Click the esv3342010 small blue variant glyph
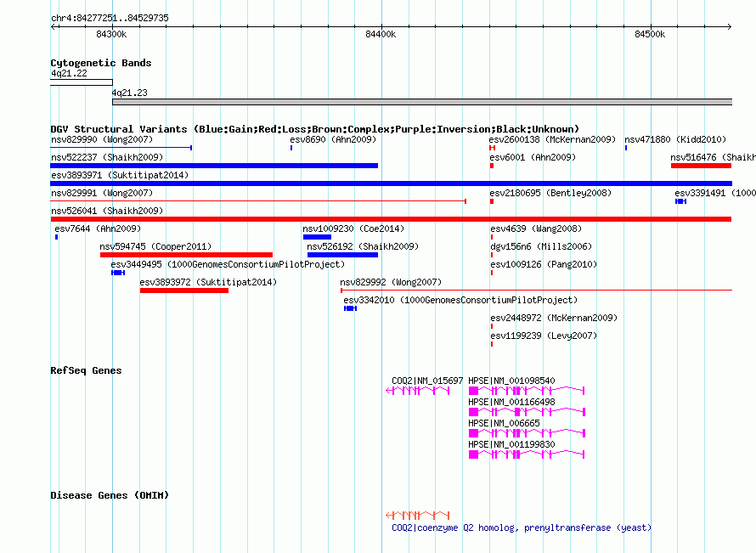This screenshot has height=553, width=756. (351, 308)
